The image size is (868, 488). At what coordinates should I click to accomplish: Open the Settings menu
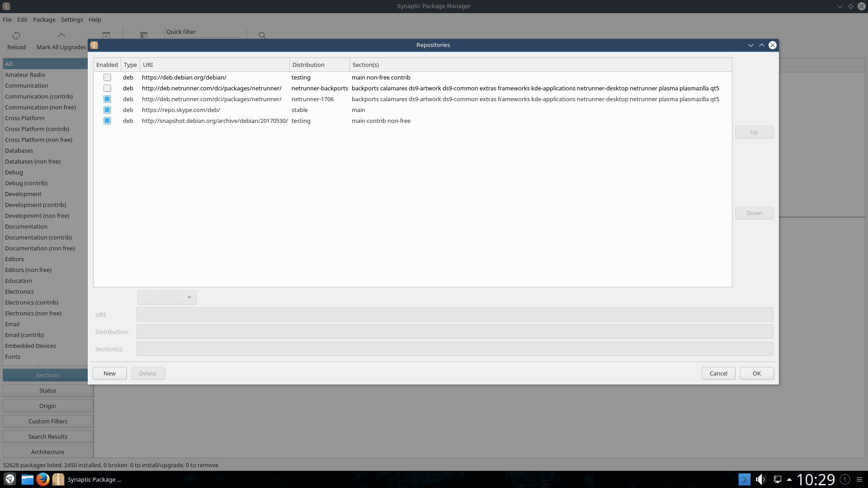pos(72,19)
